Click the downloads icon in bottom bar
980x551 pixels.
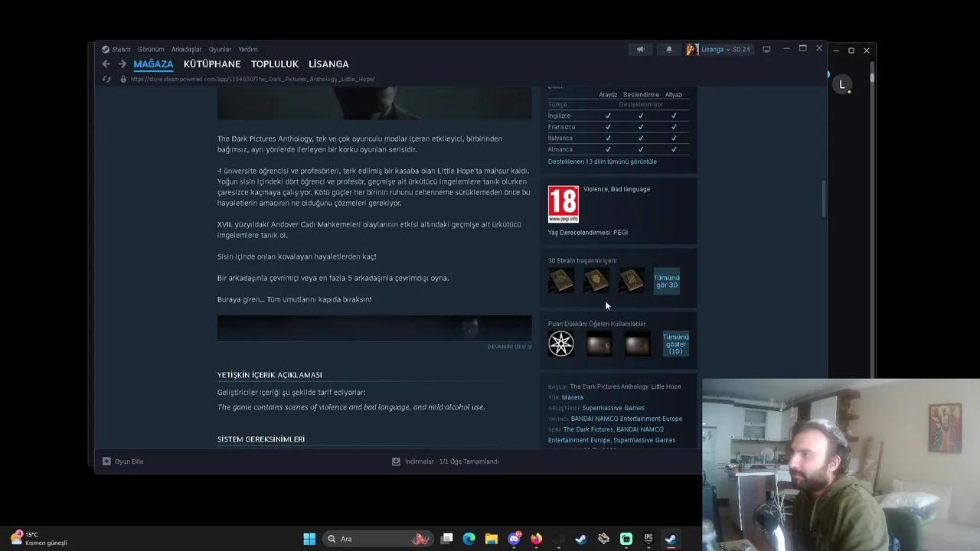tap(396, 461)
